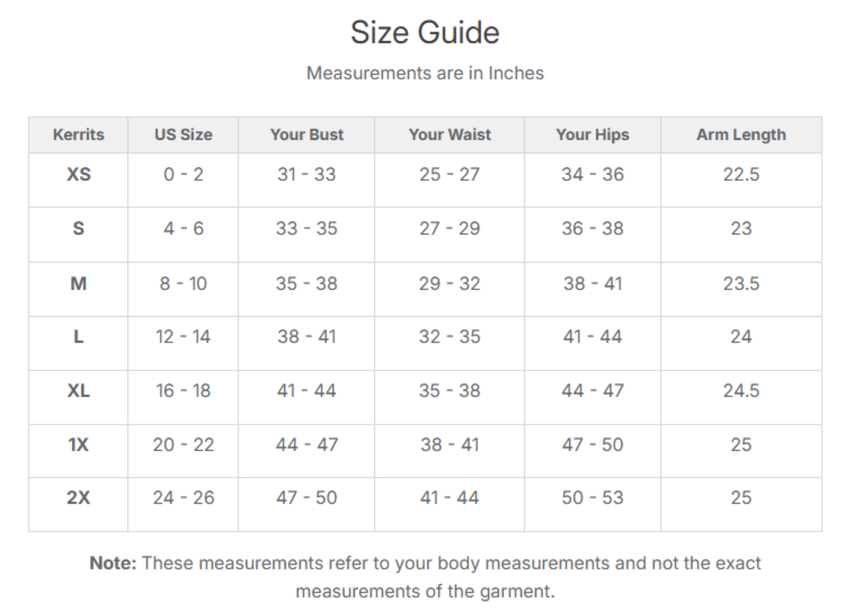Image resolution: width=853 pixels, height=616 pixels.
Task: Click the Your Waist column header
Action: [450, 135]
